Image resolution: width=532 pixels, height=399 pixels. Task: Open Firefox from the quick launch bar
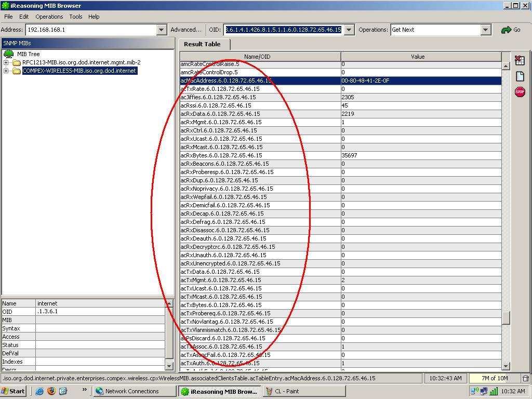click(51, 391)
